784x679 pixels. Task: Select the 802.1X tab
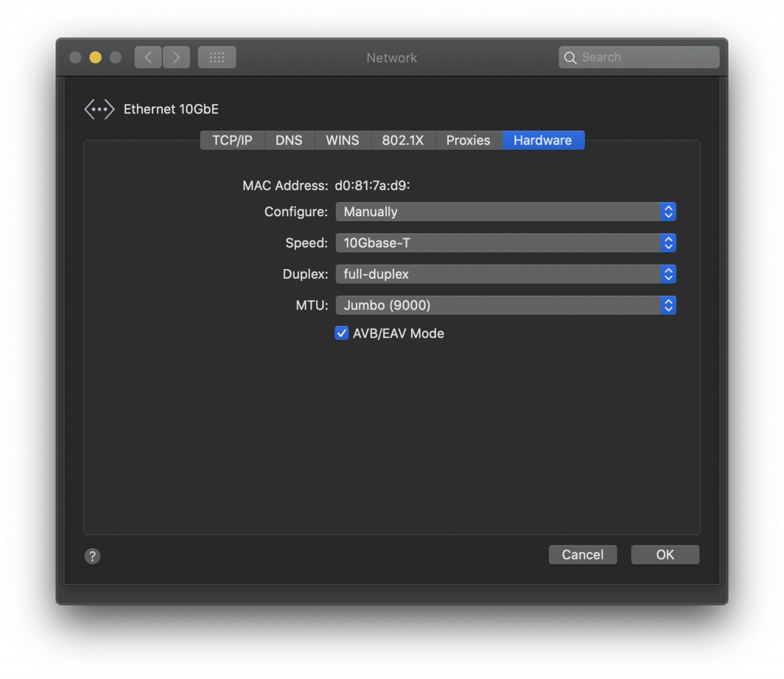(403, 140)
